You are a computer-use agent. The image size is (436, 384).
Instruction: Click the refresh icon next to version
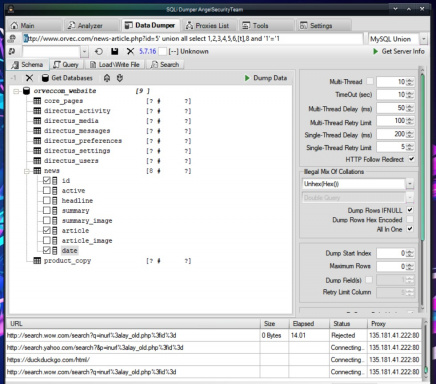click(x=99, y=51)
